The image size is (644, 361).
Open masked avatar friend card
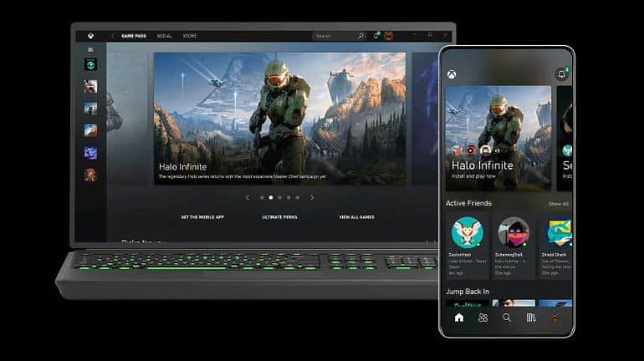514,246
